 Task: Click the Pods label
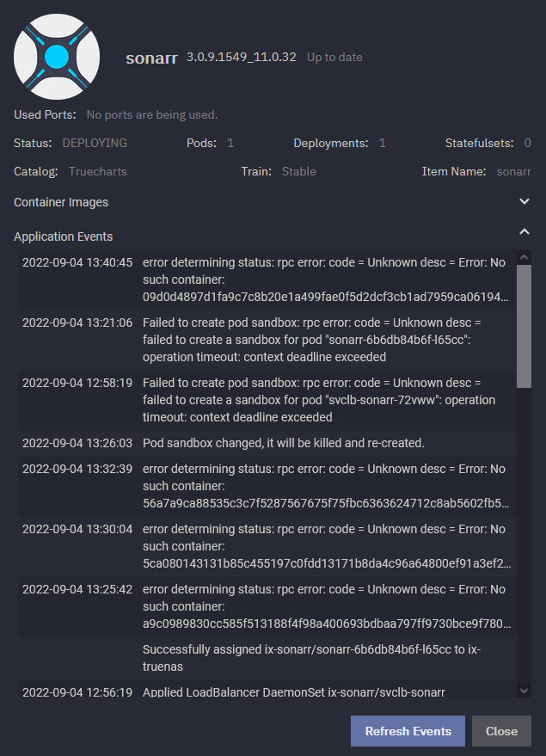(x=201, y=143)
